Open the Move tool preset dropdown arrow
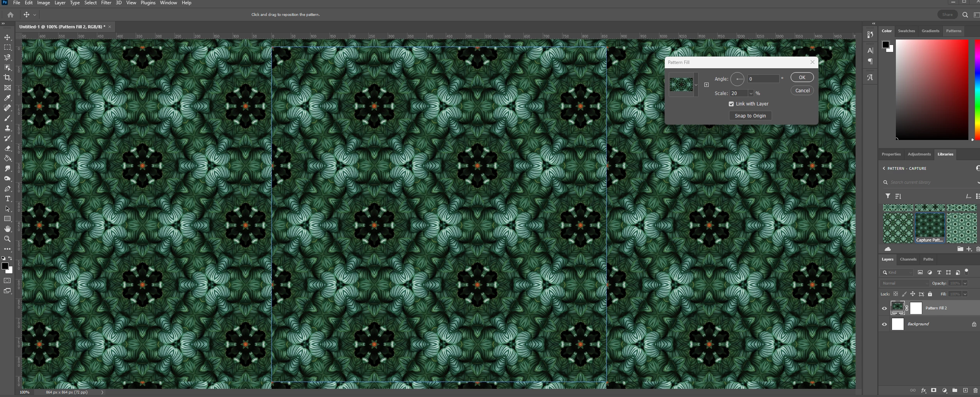Viewport: 980px width, 397px height. pos(35,15)
